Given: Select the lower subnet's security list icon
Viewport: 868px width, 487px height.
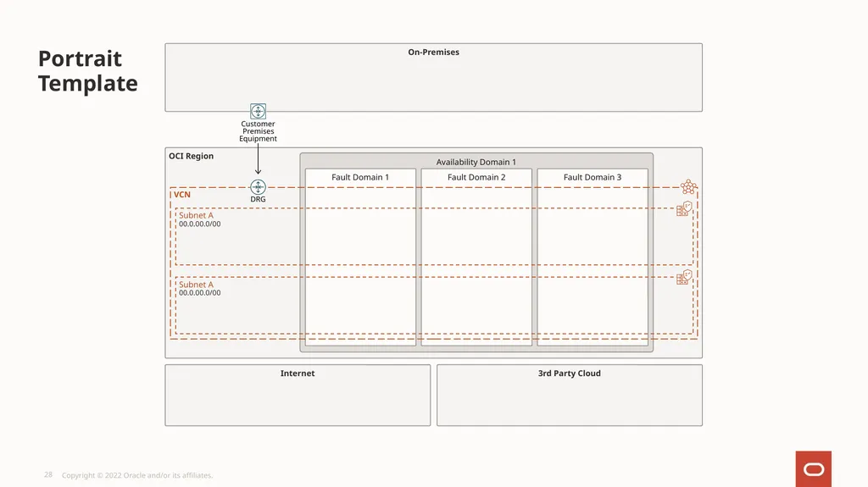Looking at the screenshot, I should click(685, 277).
